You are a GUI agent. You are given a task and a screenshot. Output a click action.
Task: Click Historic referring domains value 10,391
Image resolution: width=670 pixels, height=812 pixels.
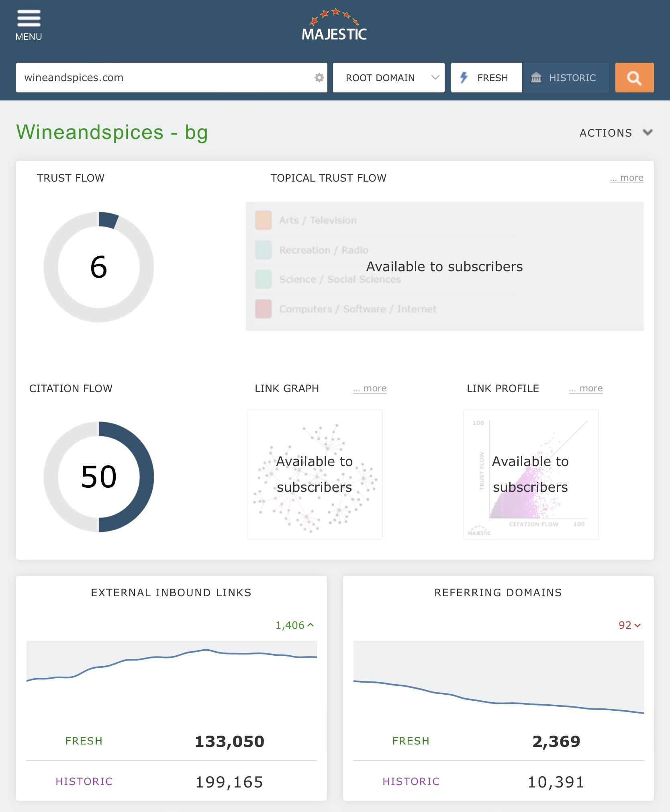(x=556, y=782)
